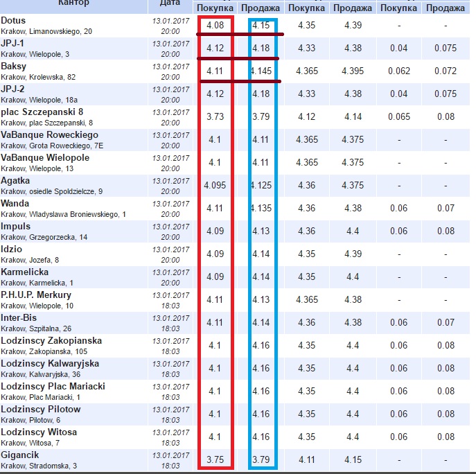This screenshot has width=476, height=474.
Task: Click value 3.75 in Gigancik row
Action: point(215,459)
